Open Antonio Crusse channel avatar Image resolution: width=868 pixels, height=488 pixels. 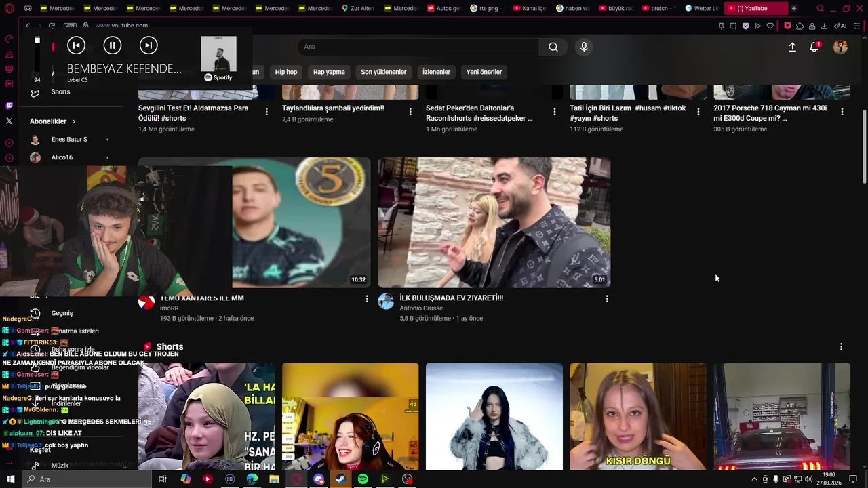coord(386,302)
